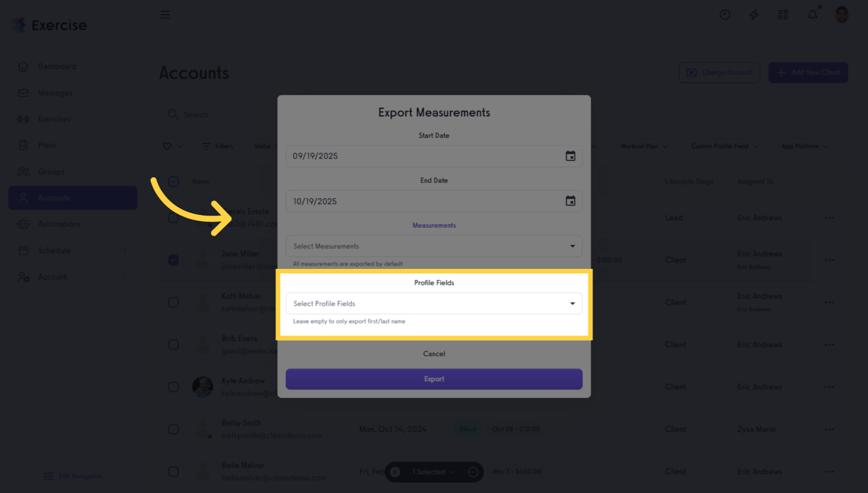This screenshot has height=493, width=868.
Task: Select the Plans clipboard icon
Action: point(22,145)
